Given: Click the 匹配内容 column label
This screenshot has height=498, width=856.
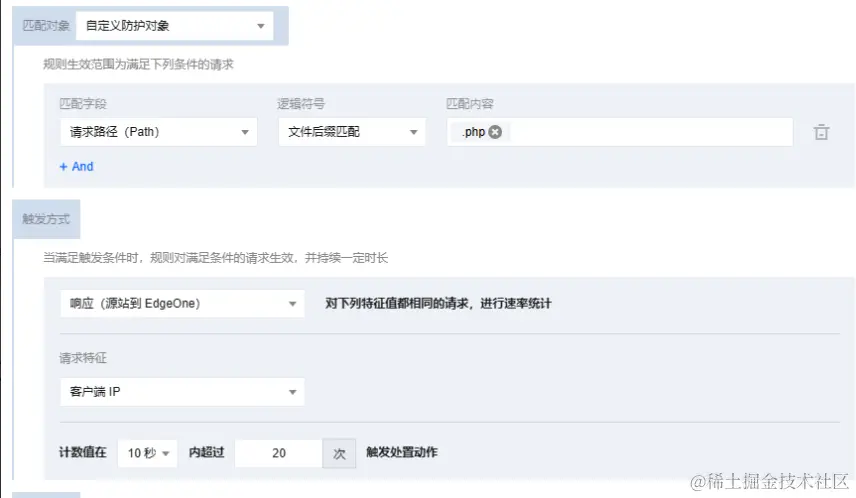Looking at the screenshot, I should point(470,103).
